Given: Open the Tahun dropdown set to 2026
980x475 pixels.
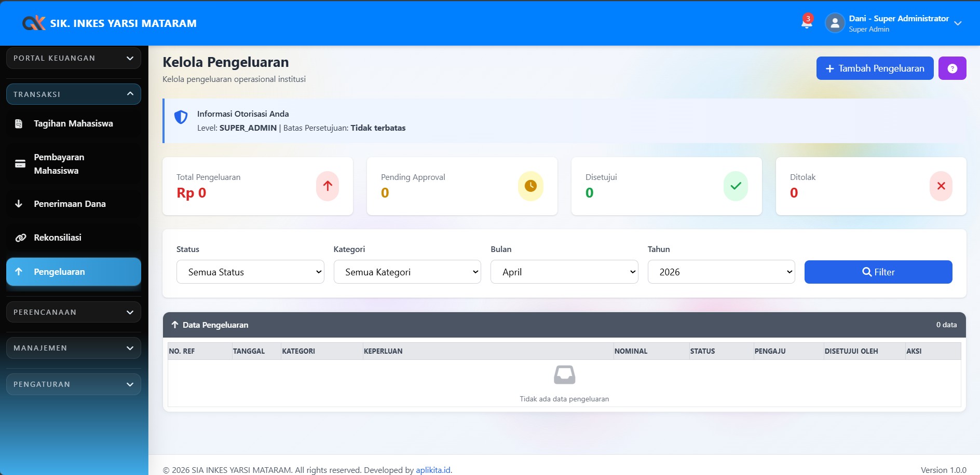Looking at the screenshot, I should [721, 272].
